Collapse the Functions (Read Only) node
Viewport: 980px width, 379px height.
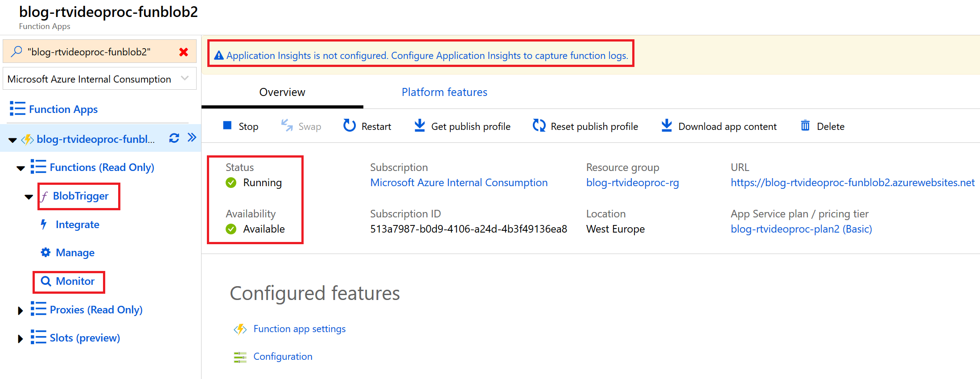click(21, 168)
